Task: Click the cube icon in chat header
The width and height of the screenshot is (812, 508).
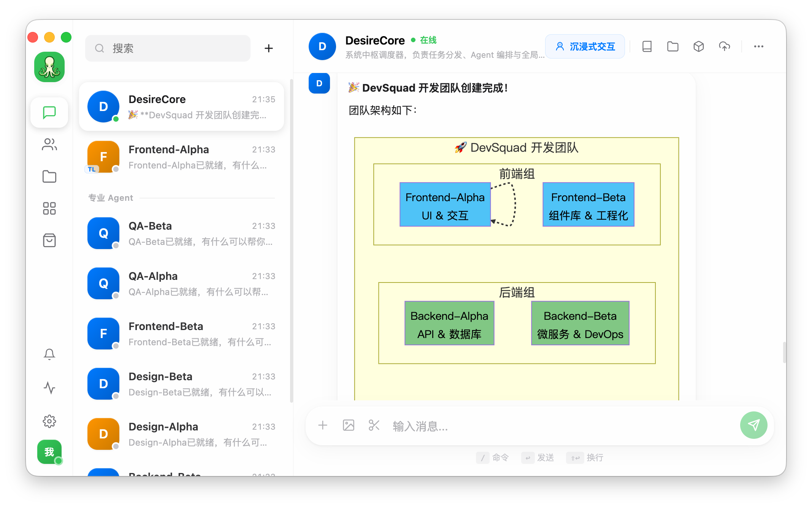Action: 699,46
